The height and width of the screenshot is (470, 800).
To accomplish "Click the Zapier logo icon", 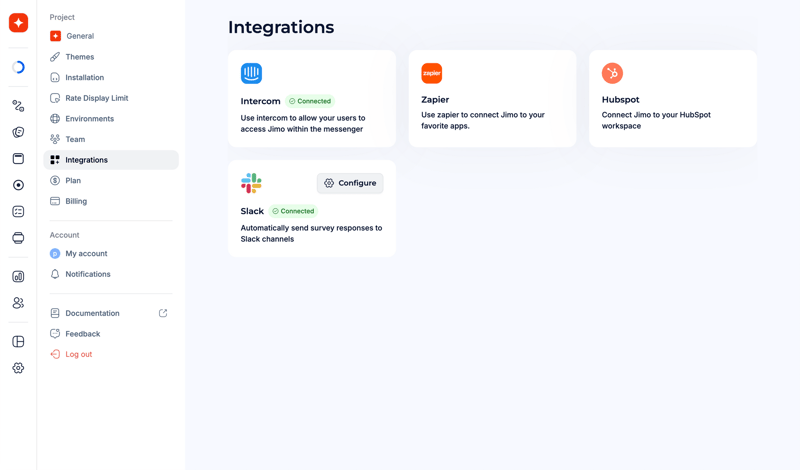I will 432,73.
